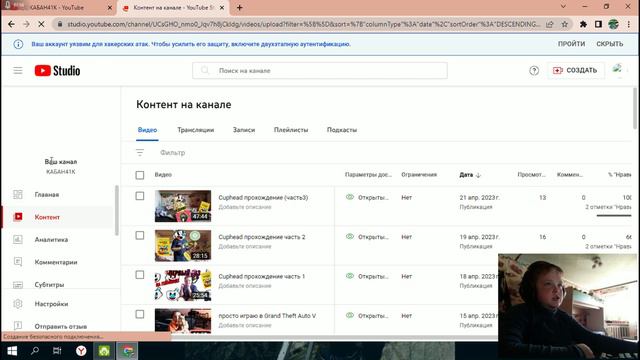
Task: Open the Cuphead часть 2 video thumbnail
Action: (183, 245)
